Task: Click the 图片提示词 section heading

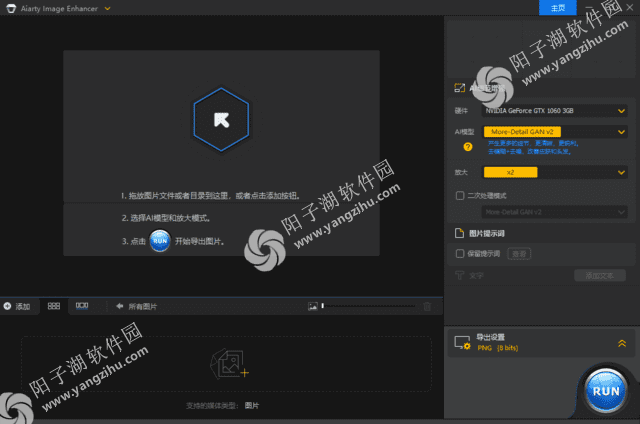Action: coord(487,233)
